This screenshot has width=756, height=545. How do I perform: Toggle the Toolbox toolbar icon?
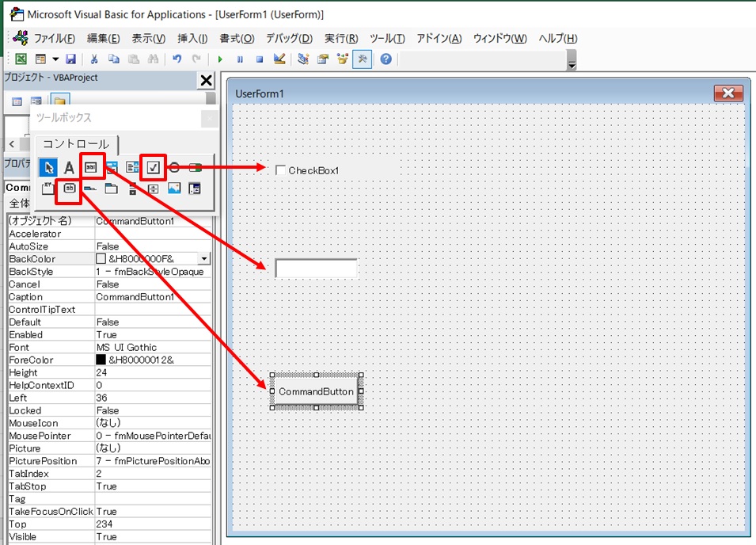coord(362,59)
